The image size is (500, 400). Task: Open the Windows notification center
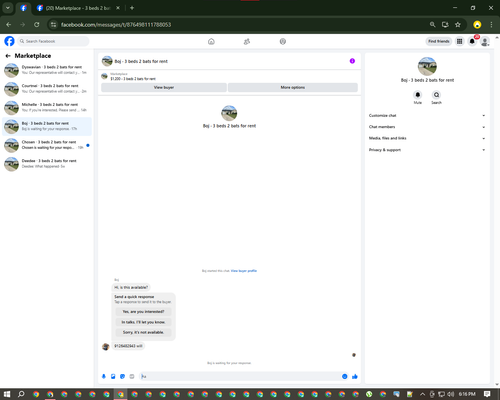pos(487,394)
